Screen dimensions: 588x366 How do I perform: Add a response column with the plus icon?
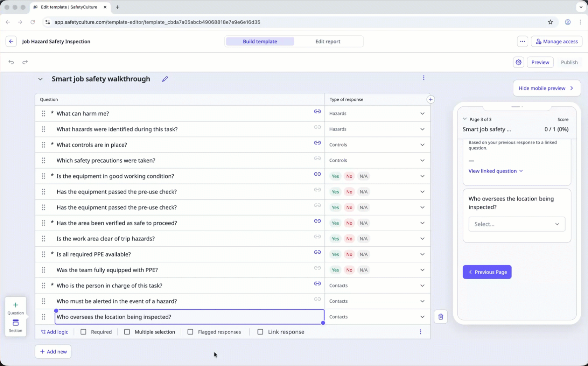pos(430,99)
